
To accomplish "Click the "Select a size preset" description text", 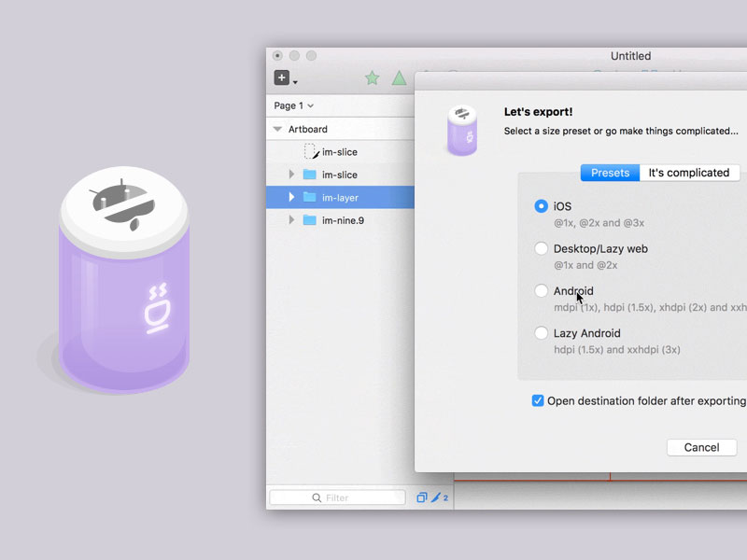I will pos(621,131).
